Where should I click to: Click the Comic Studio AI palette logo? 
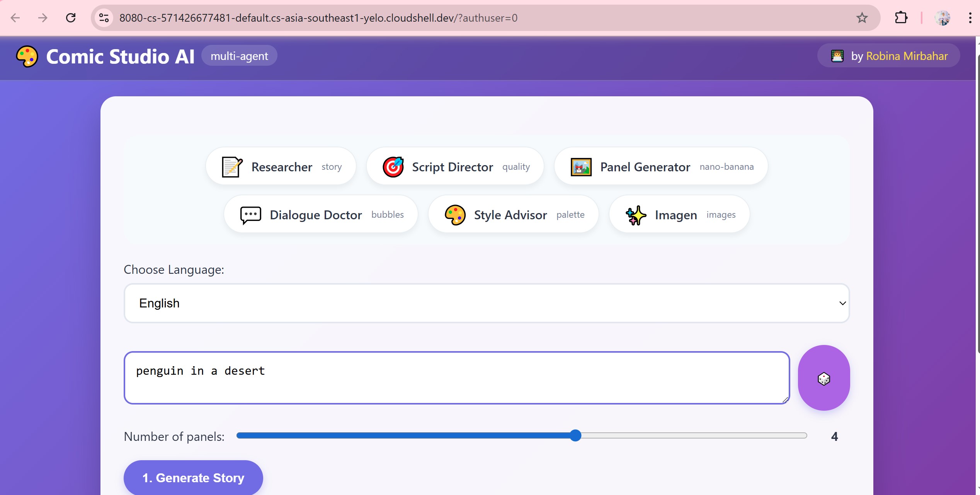pos(27,56)
